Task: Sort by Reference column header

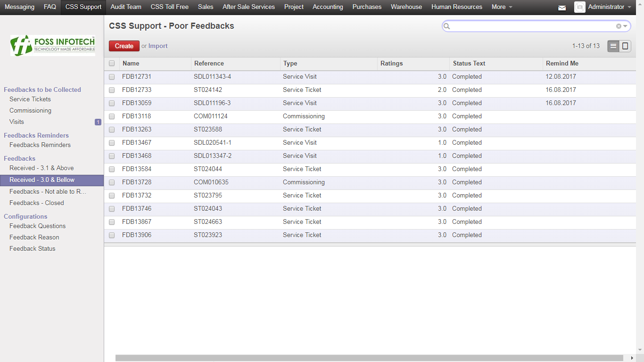Action: pos(209,63)
